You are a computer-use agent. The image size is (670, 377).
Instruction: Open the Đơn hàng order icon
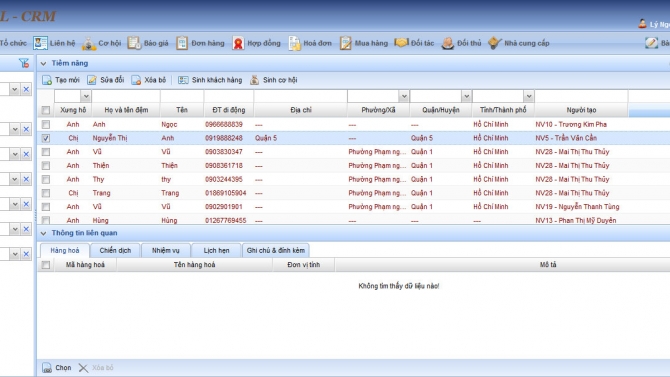182,43
